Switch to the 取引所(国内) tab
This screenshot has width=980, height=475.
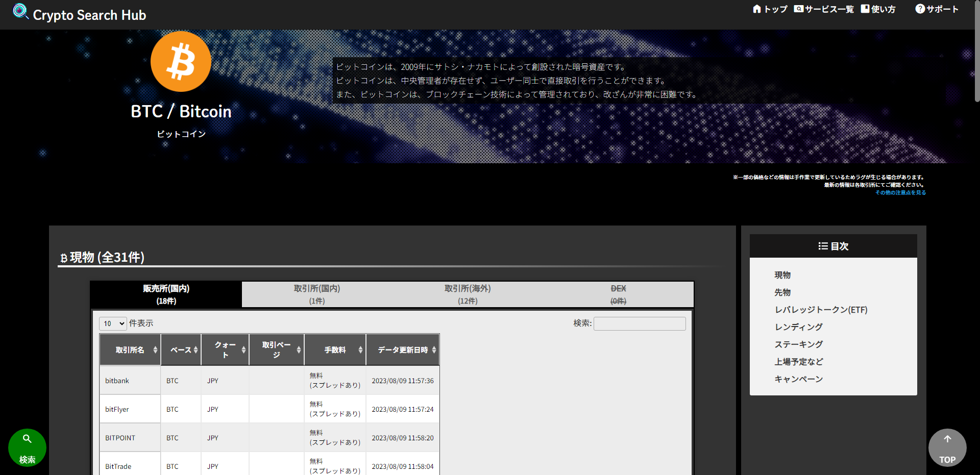[317, 294]
